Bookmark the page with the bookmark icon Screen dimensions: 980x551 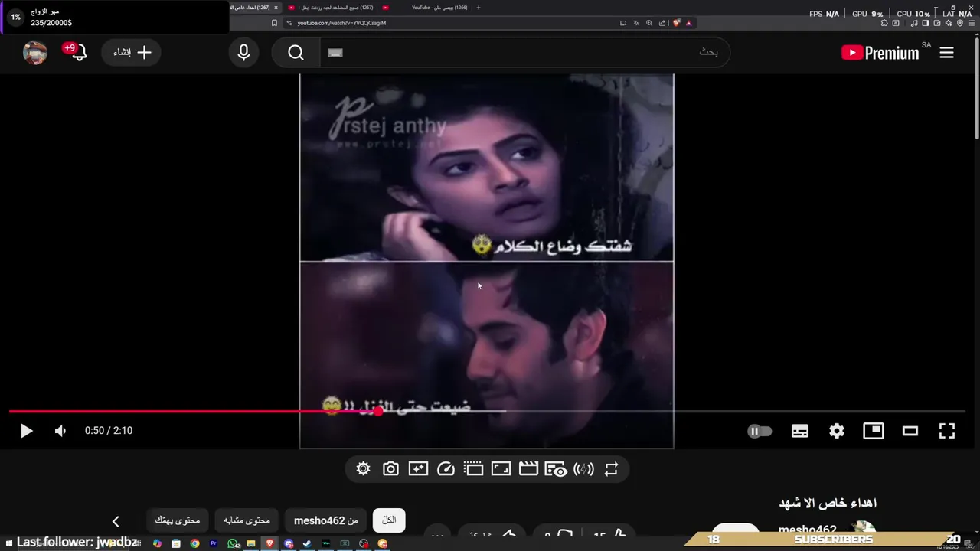tap(274, 23)
